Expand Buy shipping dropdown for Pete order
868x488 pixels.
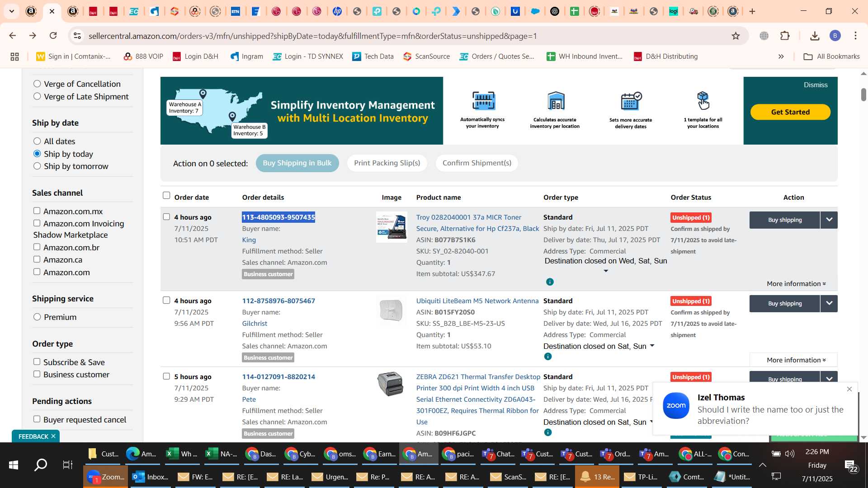[x=829, y=378]
